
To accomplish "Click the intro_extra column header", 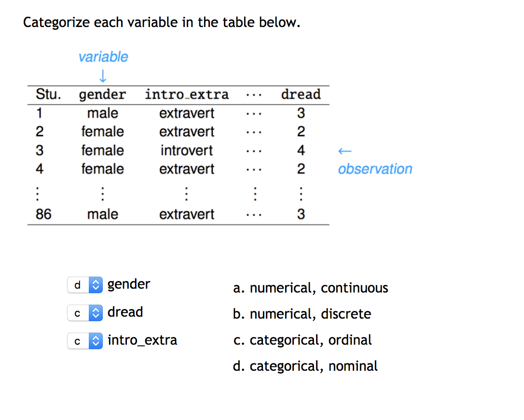I will coord(187,94).
